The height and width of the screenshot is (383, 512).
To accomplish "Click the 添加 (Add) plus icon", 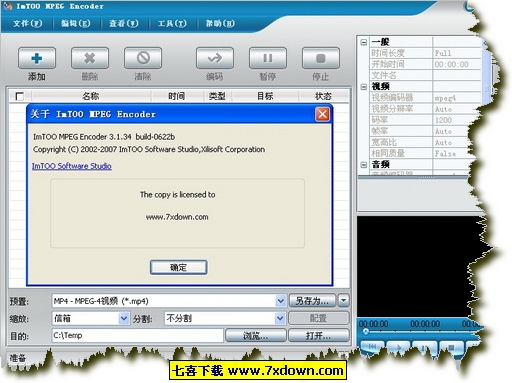I will pos(37,58).
